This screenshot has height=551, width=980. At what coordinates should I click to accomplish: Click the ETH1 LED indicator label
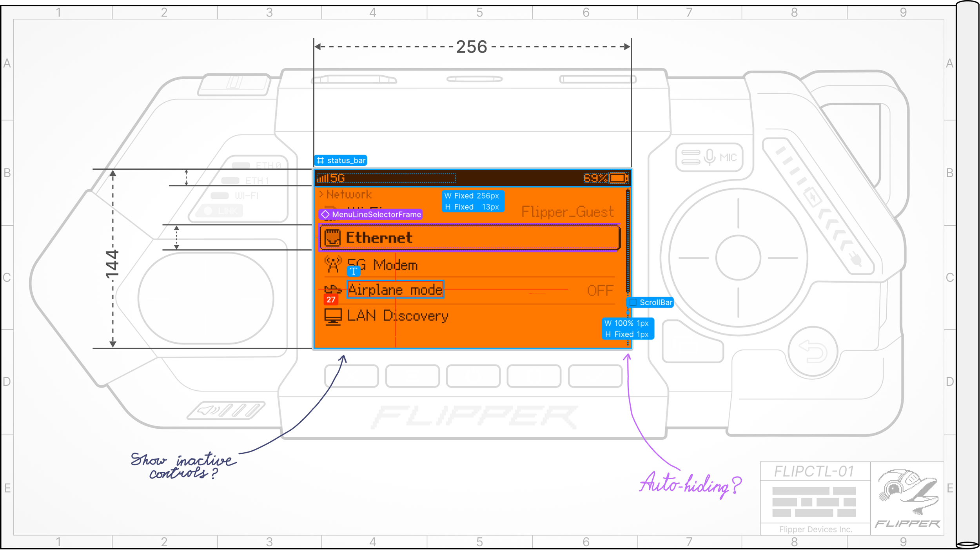click(258, 181)
